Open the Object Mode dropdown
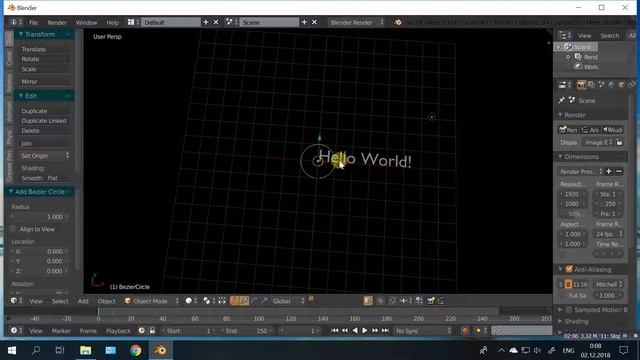The width and height of the screenshot is (640, 360). pos(152,301)
